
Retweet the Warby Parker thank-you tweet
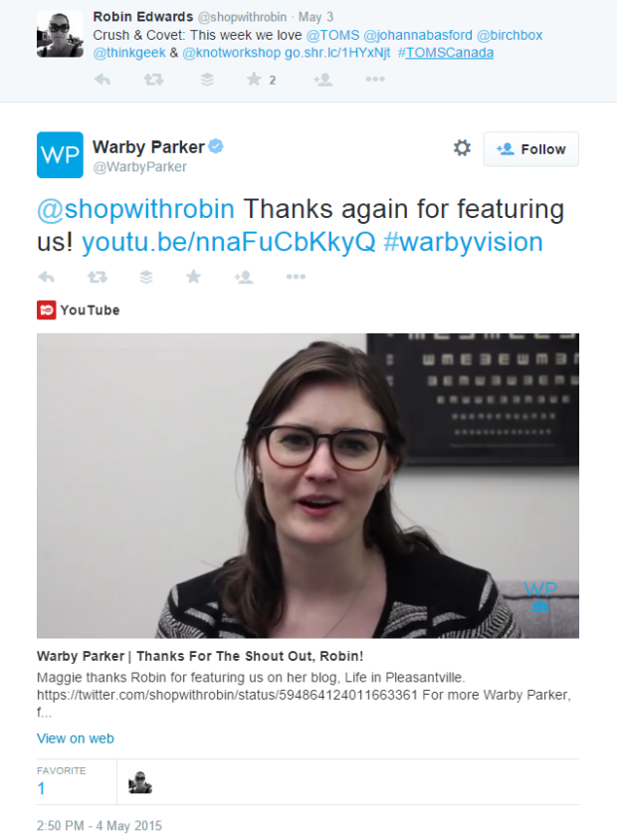point(98,277)
